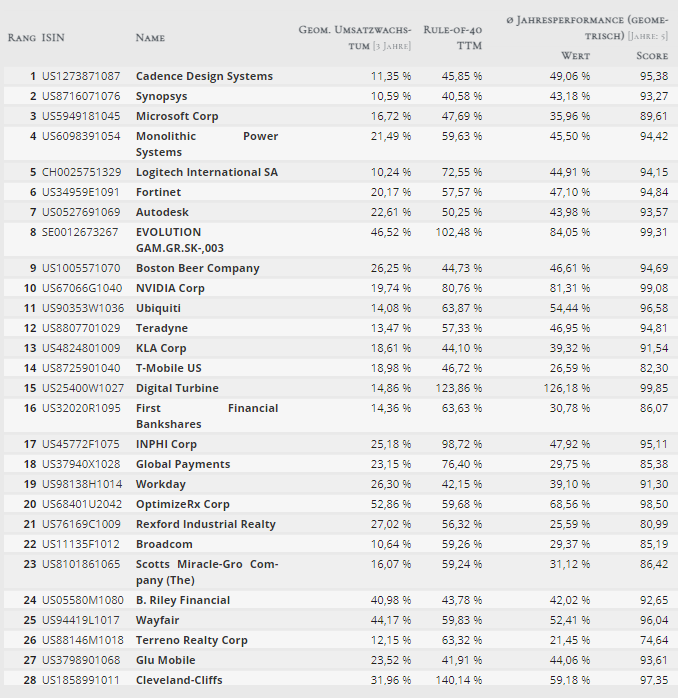Select Wayfair in the list
The height and width of the screenshot is (698, 678).
158,621
